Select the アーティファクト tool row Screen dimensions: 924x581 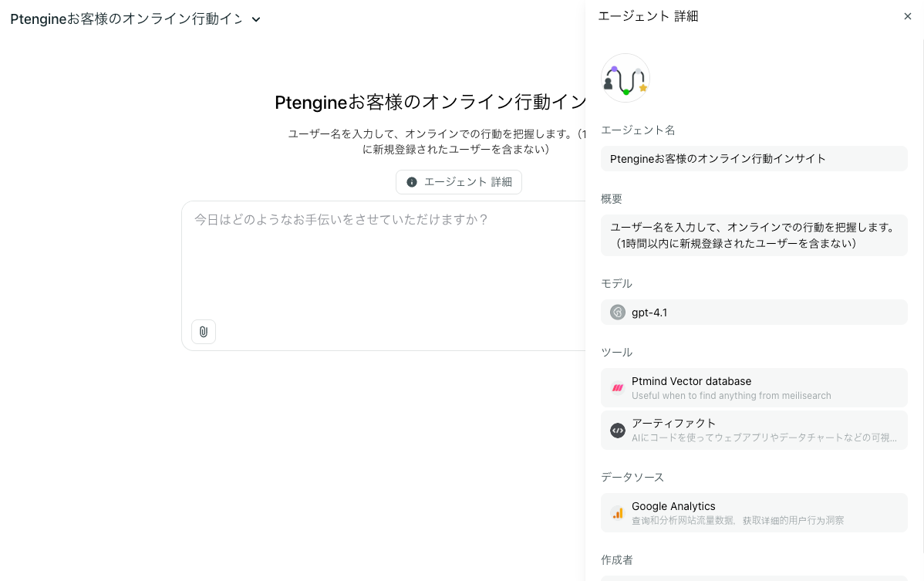coord(754,430)
